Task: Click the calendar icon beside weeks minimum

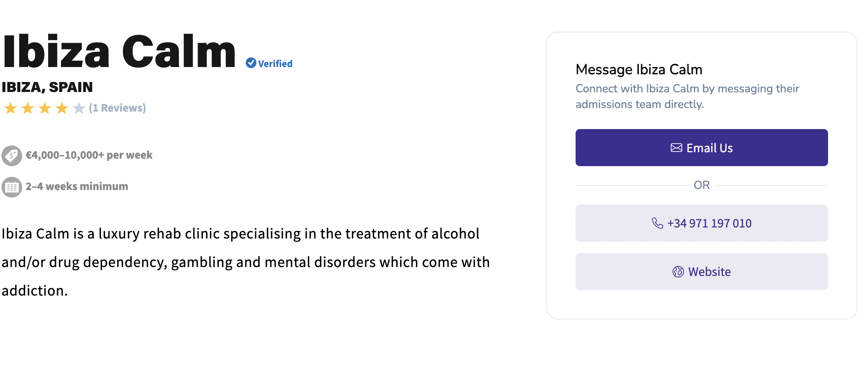Action: coord(12,187)
